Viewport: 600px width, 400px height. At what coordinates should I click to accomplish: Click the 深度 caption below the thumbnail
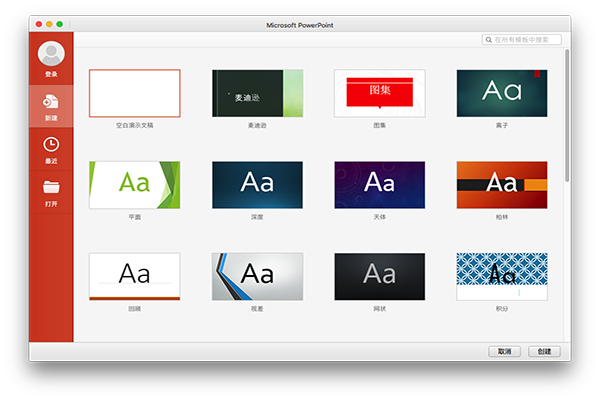[x=257, y=217]
